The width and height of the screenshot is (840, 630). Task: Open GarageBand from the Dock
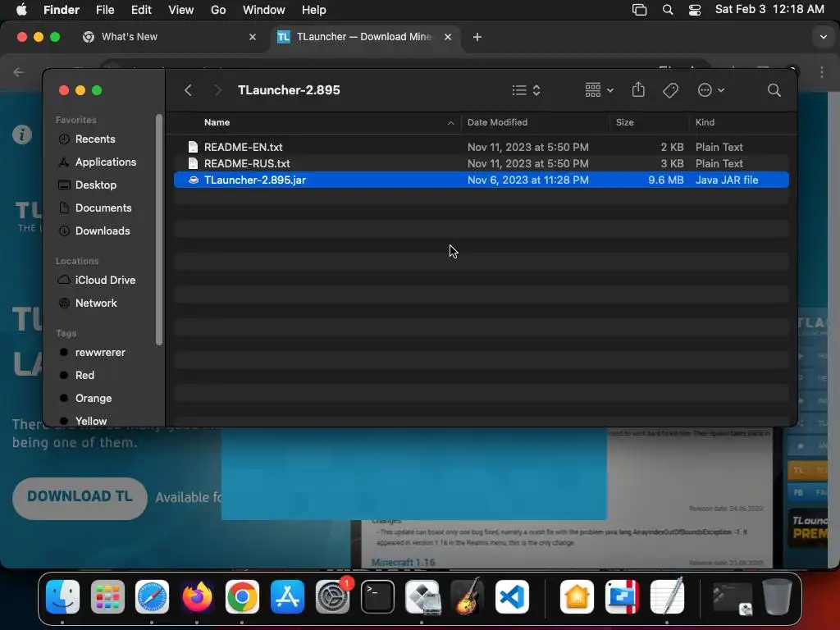[468, 597]
